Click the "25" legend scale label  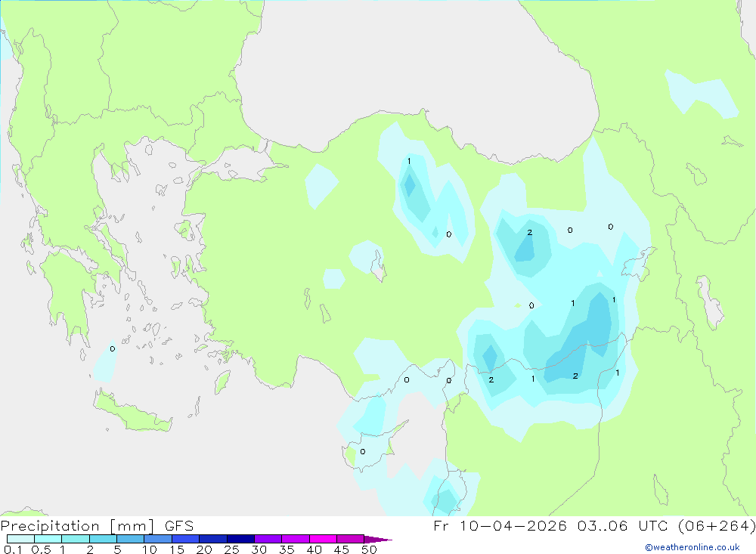coord(232,549)
